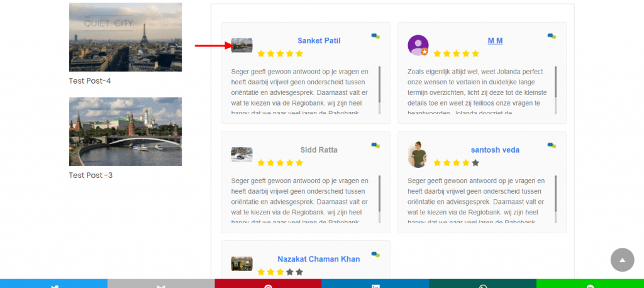Open santosh veda's reviewer profile link
The width and height of the screenshot is (644, 288).
tap(496, 150)
